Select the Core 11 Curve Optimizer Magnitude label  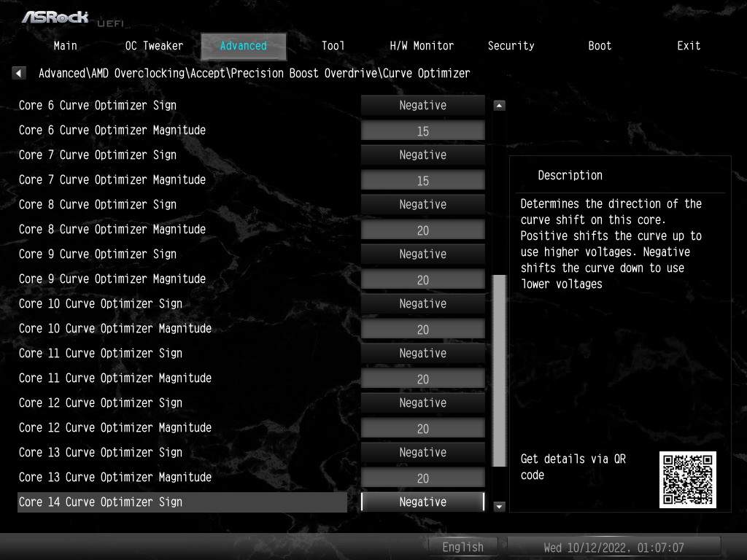[115, 378]
